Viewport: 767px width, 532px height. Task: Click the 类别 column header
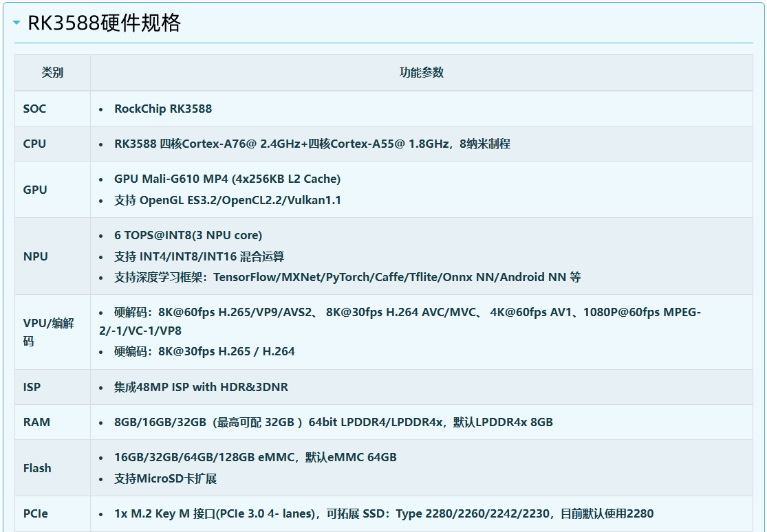click(52, 73)
